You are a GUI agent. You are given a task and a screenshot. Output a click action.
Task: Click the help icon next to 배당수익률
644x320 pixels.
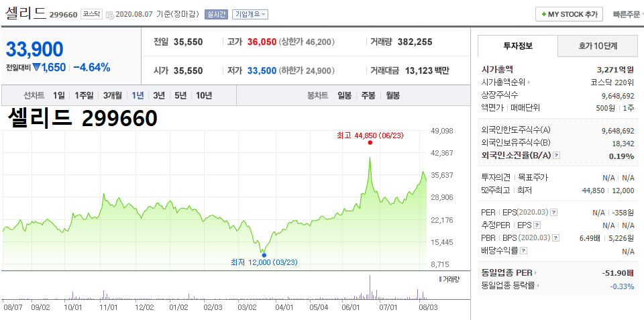(524, 250)
